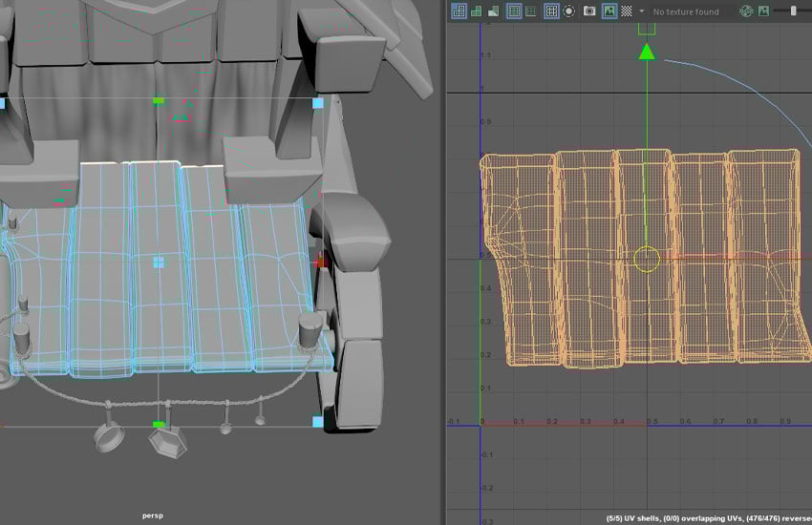Click the RGB channels display icon
Image resolution: width=812 pixels, height=525 pixels.
pos(746,11)
